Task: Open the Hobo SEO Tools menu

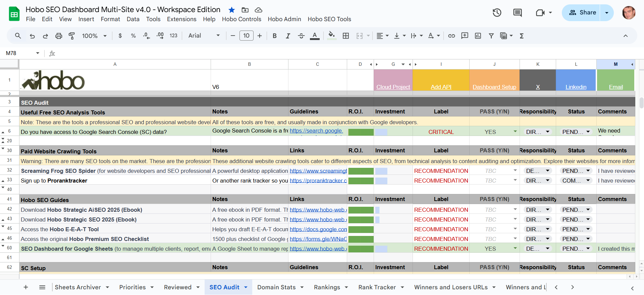Action: [x=329, y=19]
